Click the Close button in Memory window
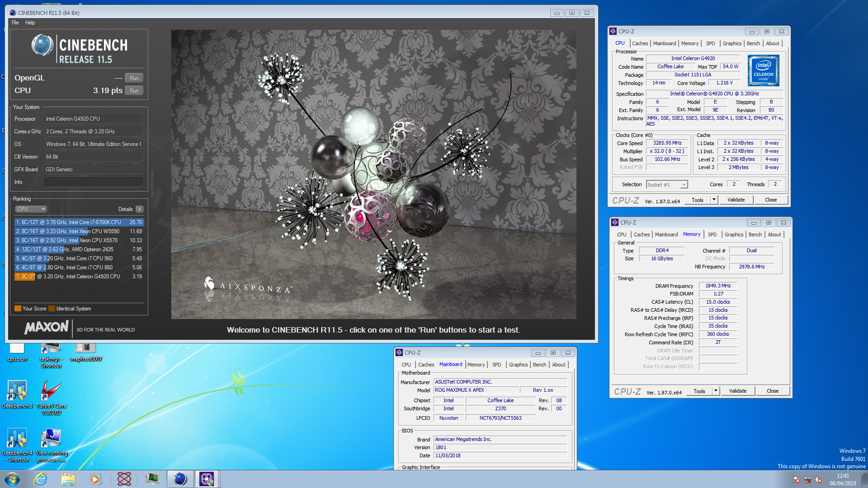This screenshot has height=488, width=868. (773, 391)
